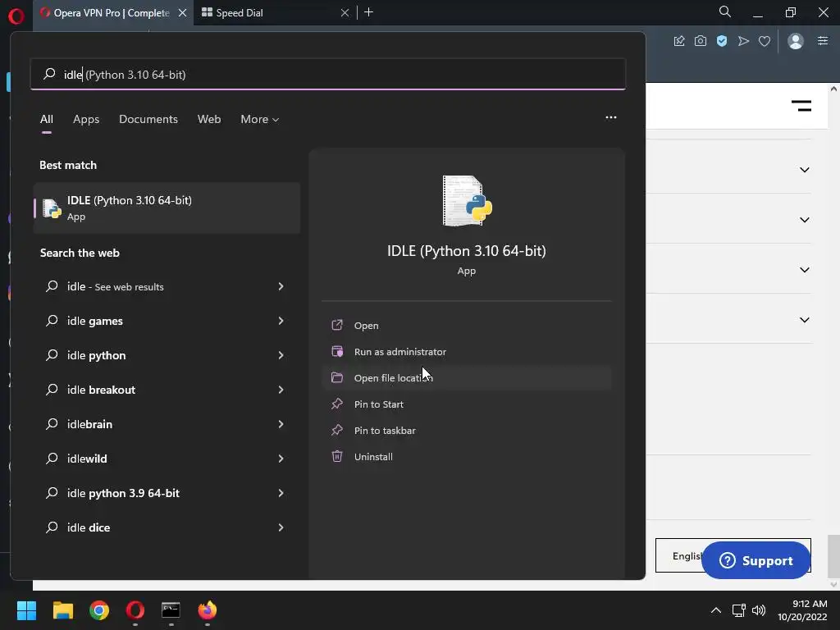
Task: Click Open for IDLE app
Action: pyautogui.click(x=466, y=325)
